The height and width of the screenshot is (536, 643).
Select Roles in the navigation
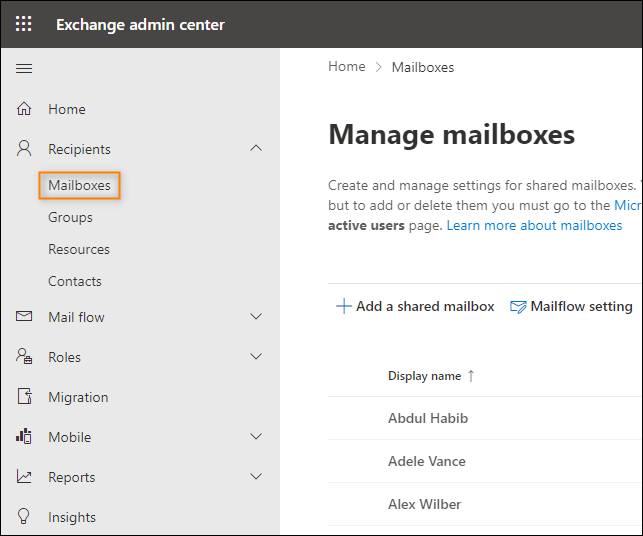(64, 357)
